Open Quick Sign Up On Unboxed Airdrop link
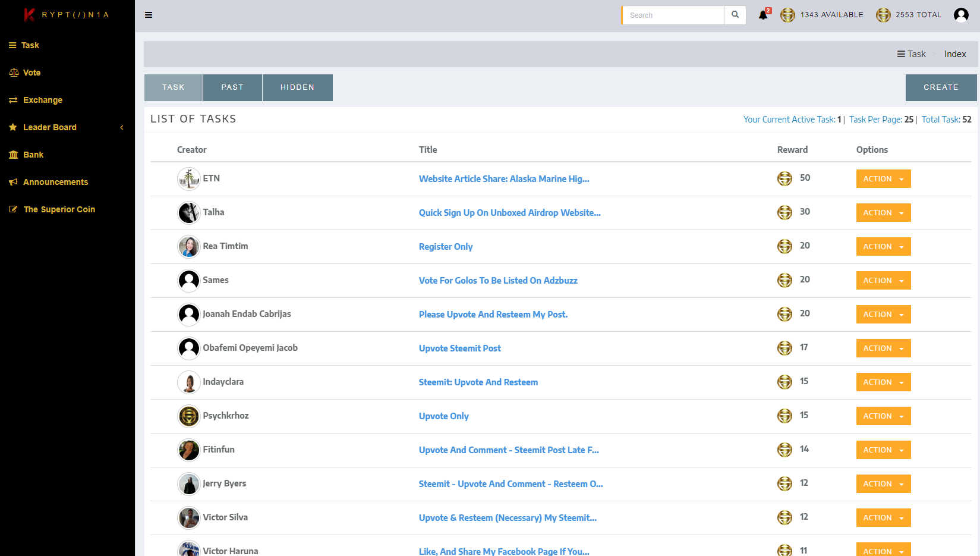980x556 pixels. [x=510, y=213]
